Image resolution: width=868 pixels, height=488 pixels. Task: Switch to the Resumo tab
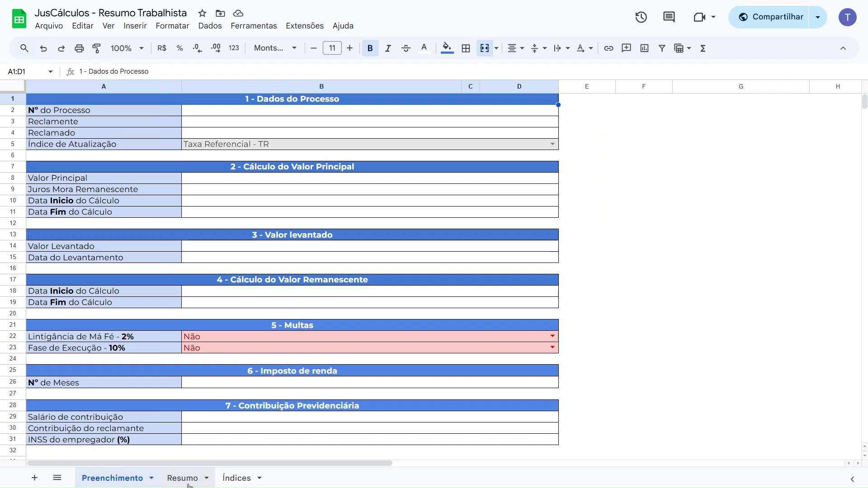pyautogui.click(x=183, y=478)
